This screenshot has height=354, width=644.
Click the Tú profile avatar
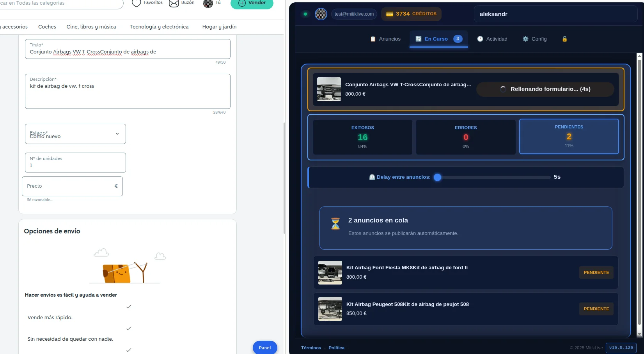click(208, 4)
